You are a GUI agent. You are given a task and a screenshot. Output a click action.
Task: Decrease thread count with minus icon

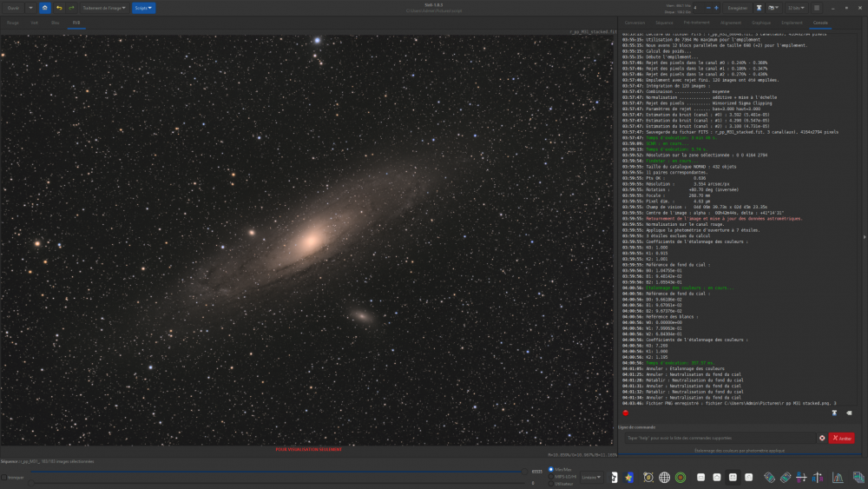pyautogui.click(x=708, y=8)
